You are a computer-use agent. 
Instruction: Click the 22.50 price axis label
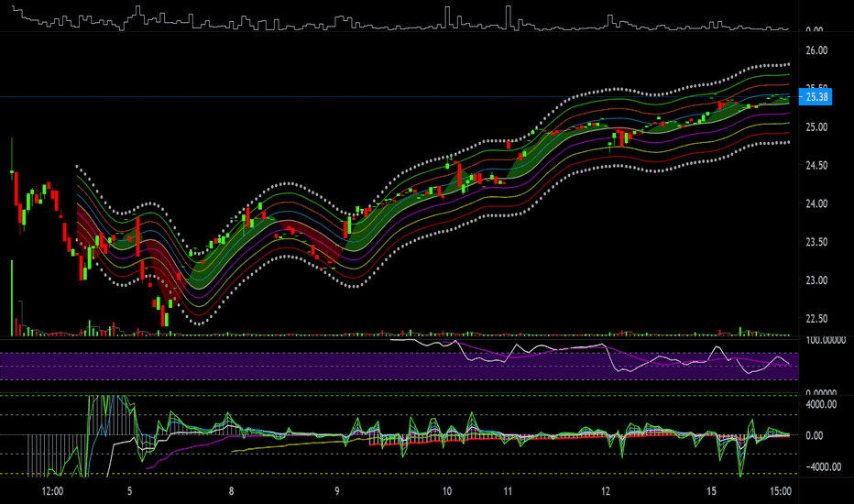point(816,318)
